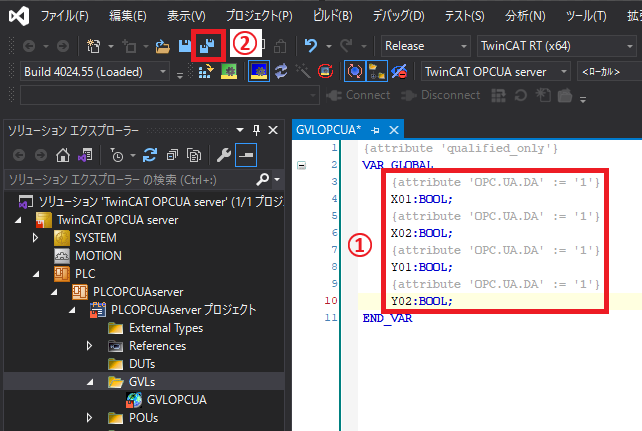Select the MOTION tree item

tap(98, 256)
